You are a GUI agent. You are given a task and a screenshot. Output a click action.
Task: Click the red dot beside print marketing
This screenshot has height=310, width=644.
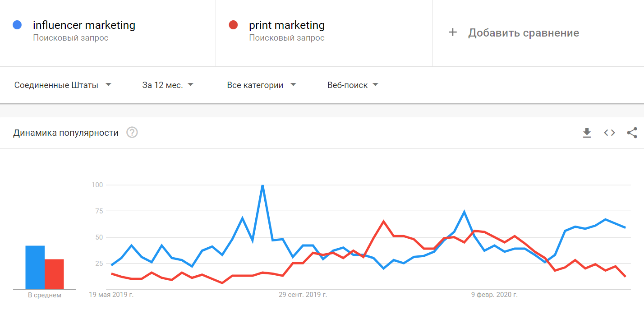point(233,25)
